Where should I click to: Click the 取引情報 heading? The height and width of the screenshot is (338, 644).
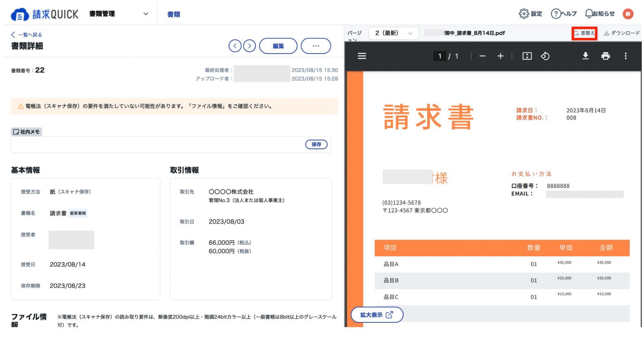coord(185,170)
